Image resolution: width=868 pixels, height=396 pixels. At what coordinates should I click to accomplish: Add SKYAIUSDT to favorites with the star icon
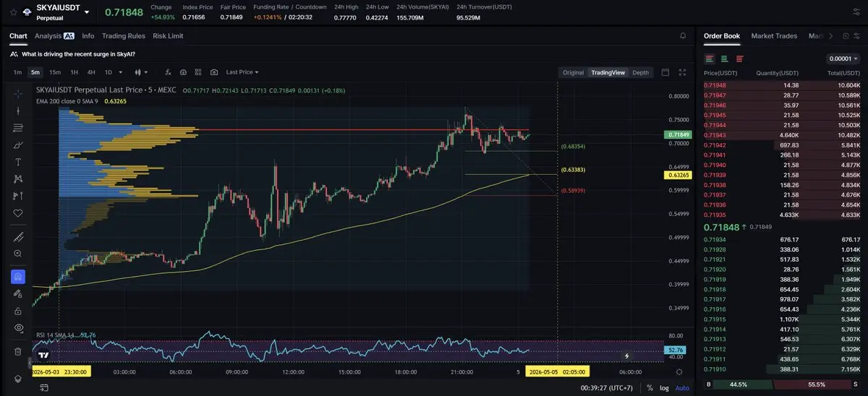[x=12, y=12]
